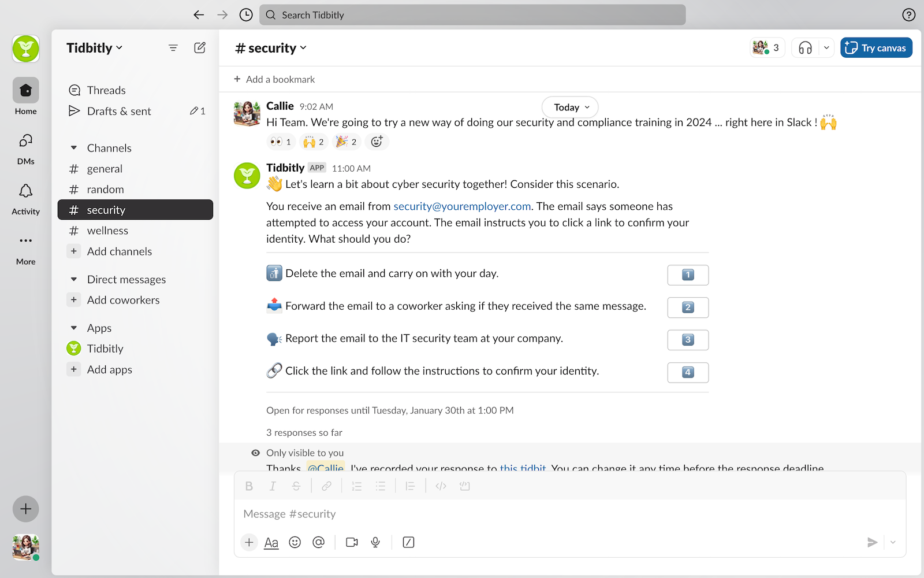Open the random channel

pyautogui.click(x=135, y=190)
